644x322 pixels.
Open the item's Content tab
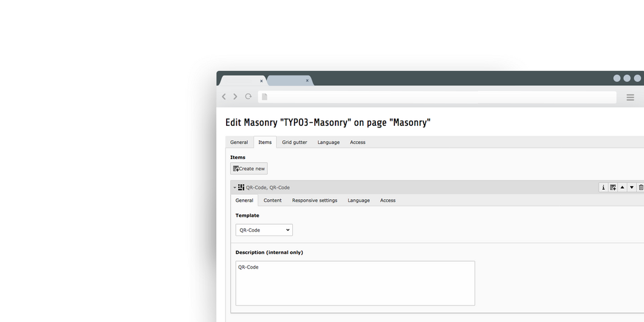[x=272, y=200]
